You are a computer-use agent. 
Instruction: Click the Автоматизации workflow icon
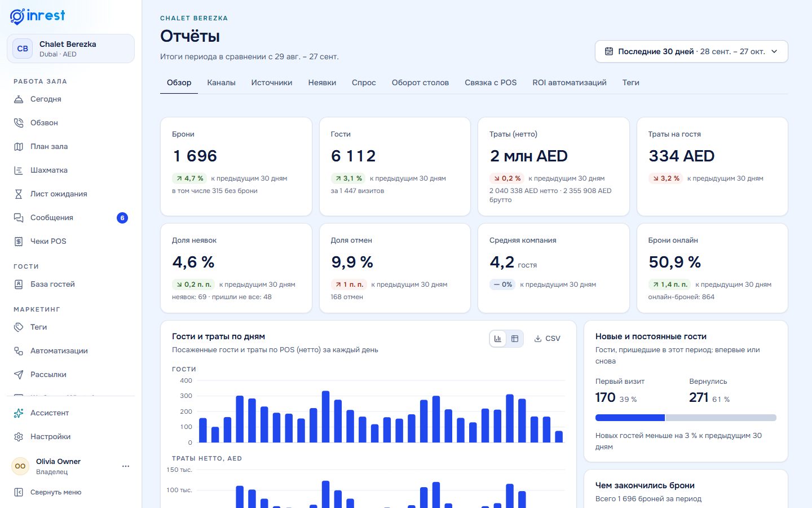pos(19,351)
